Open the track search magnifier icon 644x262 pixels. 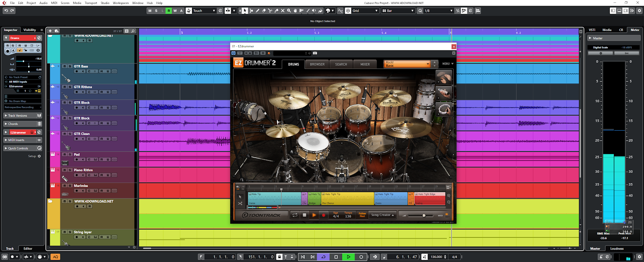coord(133,31)
